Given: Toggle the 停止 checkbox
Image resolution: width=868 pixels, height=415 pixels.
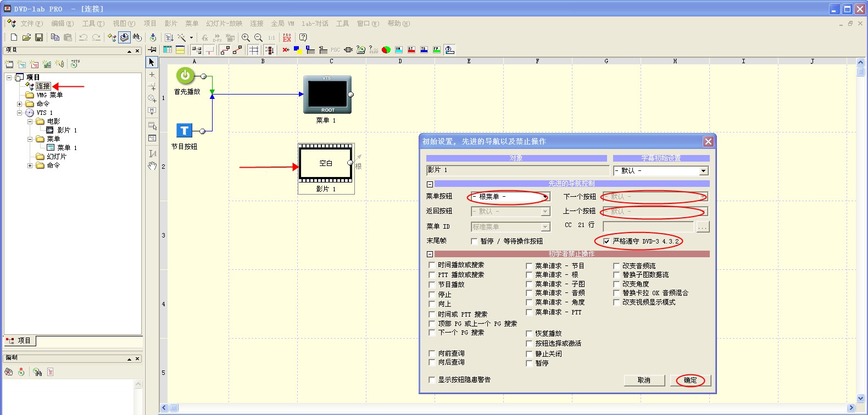Looking at the screenshot, I should click(x=432, y=295).
